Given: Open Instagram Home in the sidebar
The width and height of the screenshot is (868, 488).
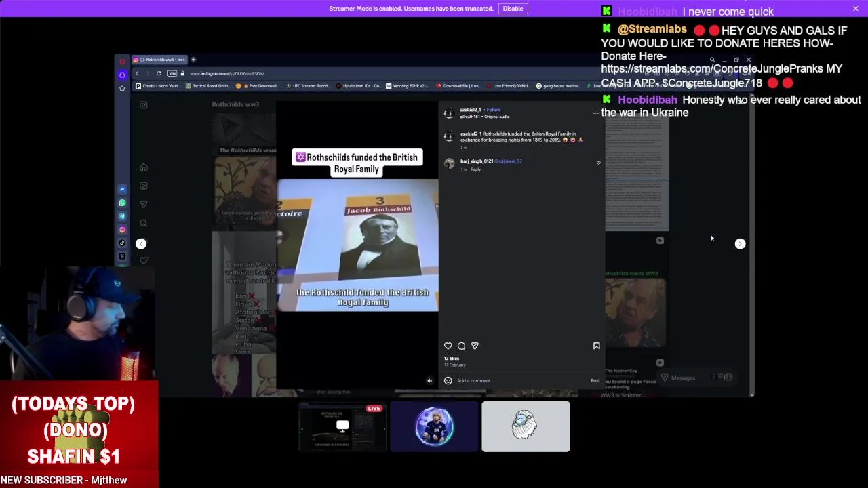Looking at the screenshot, I should tap(143, 167).
